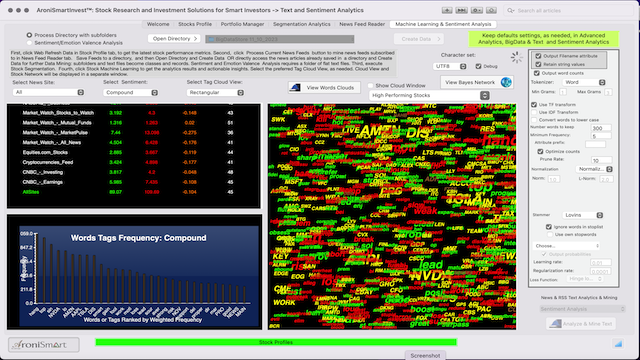
Task: Open the Choose... dropdown
Action: (566, 246)
